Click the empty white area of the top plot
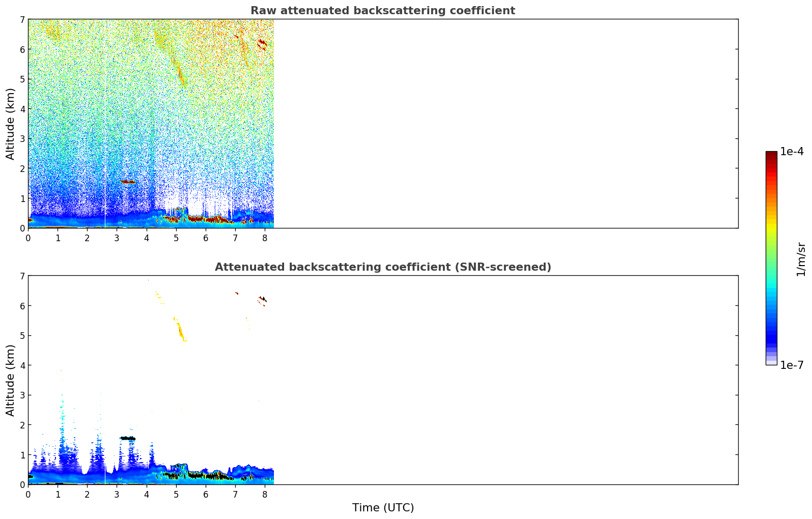The width and height of the screenshot is (812, 519). [x=504, y=122]
